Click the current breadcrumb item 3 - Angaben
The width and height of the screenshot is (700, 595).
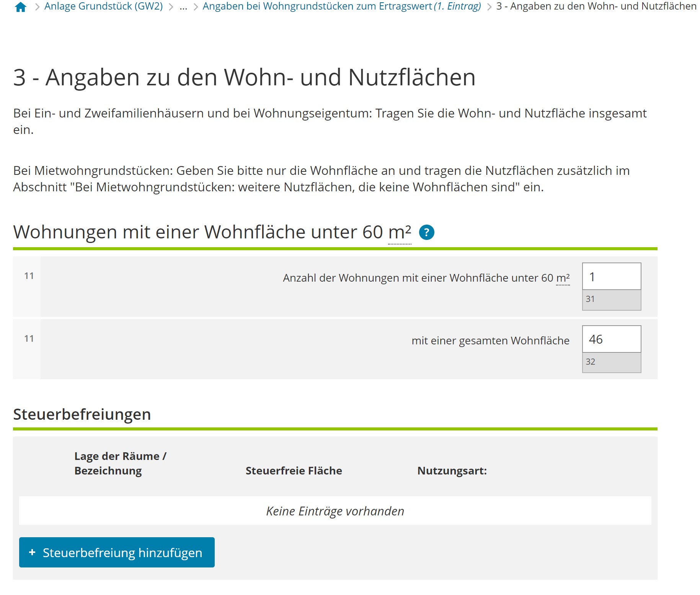pyautogui.click(x=596, y=6)
